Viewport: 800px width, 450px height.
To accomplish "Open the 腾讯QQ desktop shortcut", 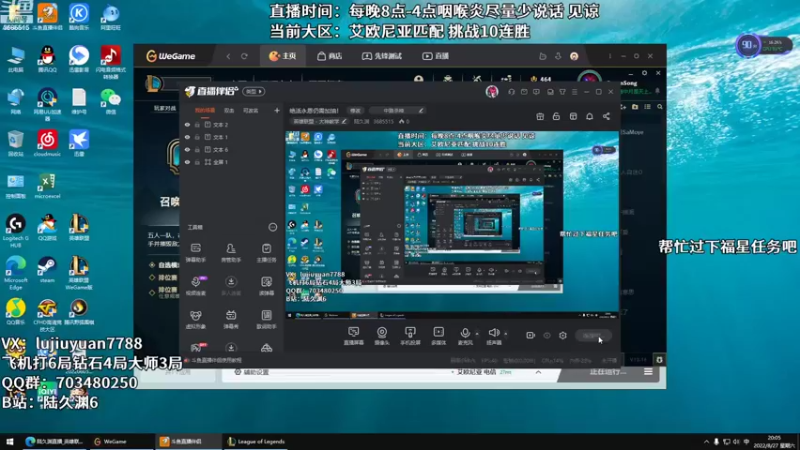I will (x=47, y=59).
